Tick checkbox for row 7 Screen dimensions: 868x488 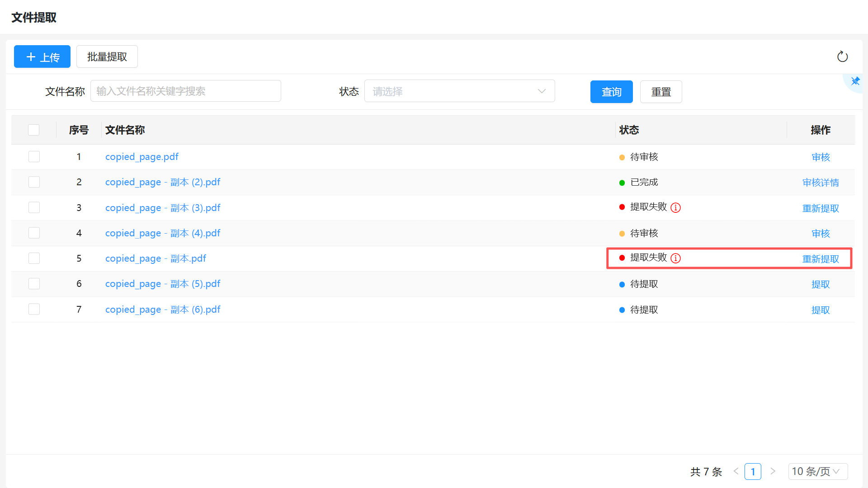click(34, 310)
